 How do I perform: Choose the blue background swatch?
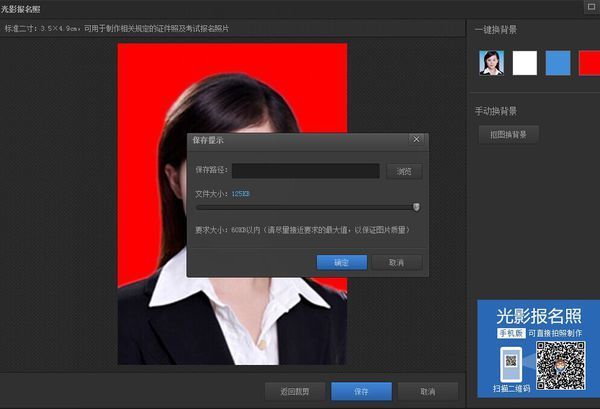click(x=558, y=63)
